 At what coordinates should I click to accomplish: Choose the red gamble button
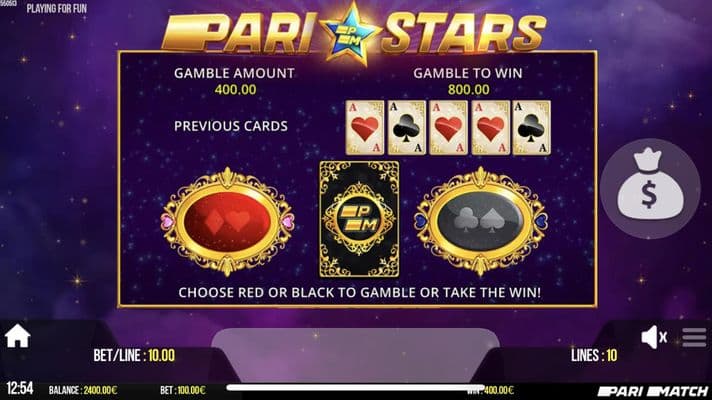coord(227,222)
